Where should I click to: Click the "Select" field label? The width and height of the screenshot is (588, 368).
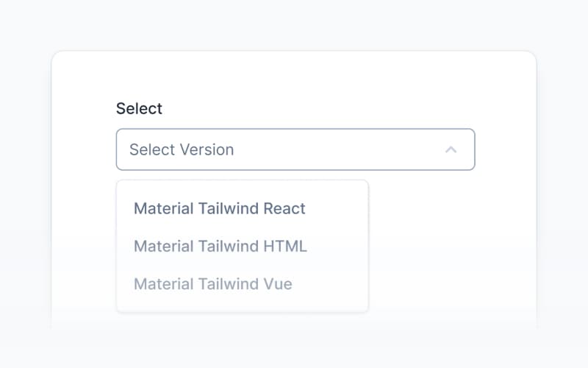(139, 108)
